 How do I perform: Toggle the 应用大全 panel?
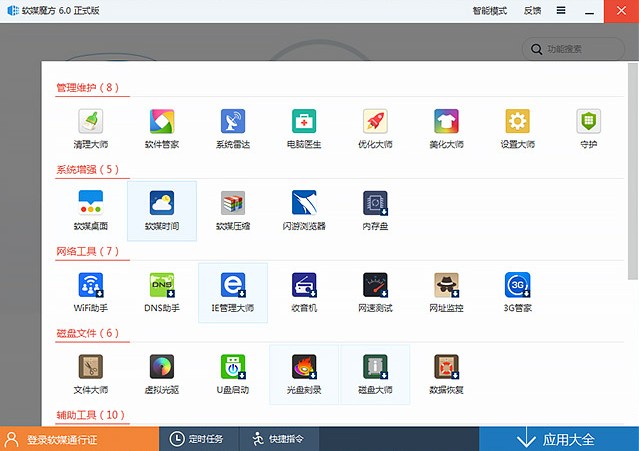559,439
